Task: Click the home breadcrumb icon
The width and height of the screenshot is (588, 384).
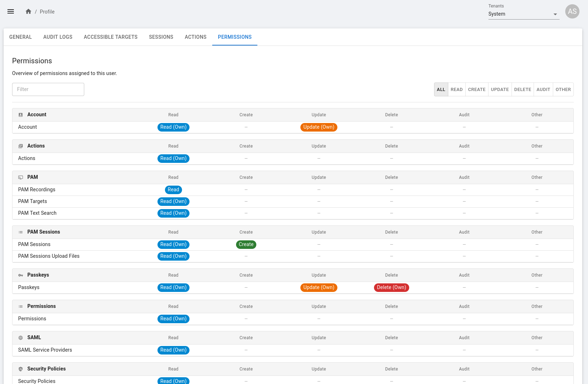Action: coord(28,11)
